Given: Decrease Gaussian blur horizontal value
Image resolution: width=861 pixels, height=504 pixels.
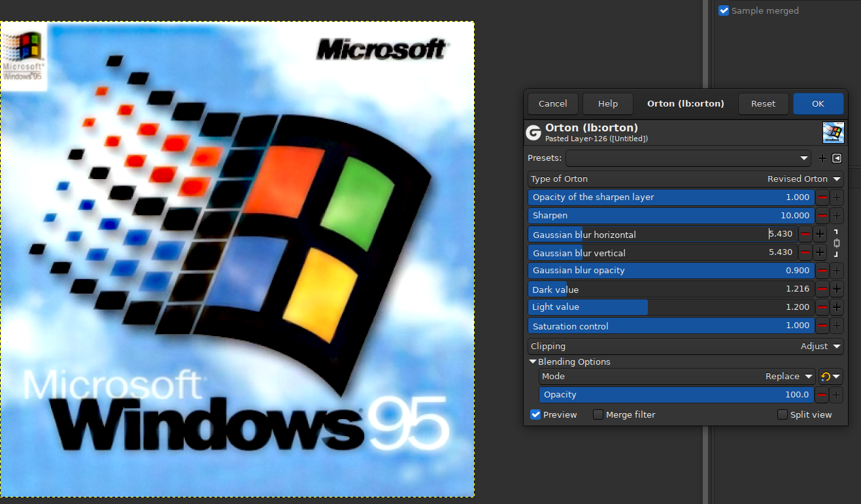Looking at the screenshot, I should [x=806, y=234].
